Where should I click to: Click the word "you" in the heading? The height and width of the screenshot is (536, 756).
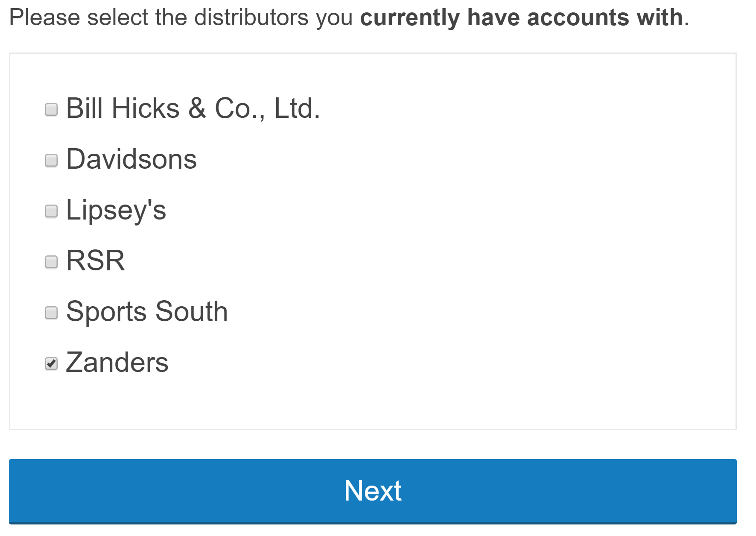click(x=334, y=18)
